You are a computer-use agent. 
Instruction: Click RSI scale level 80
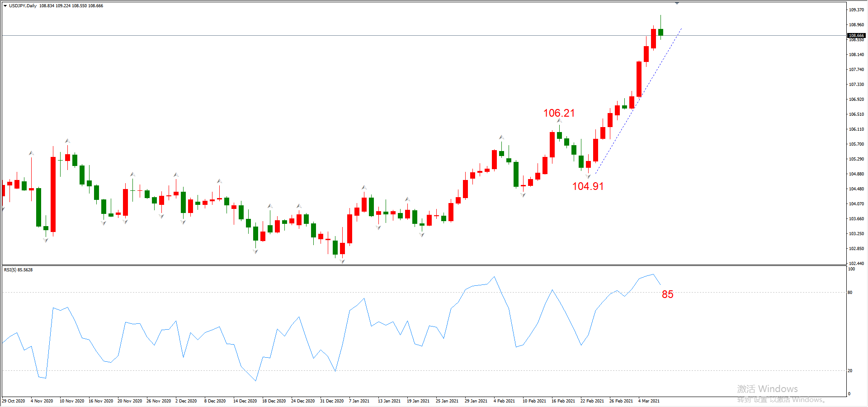(x=850, y=293)
